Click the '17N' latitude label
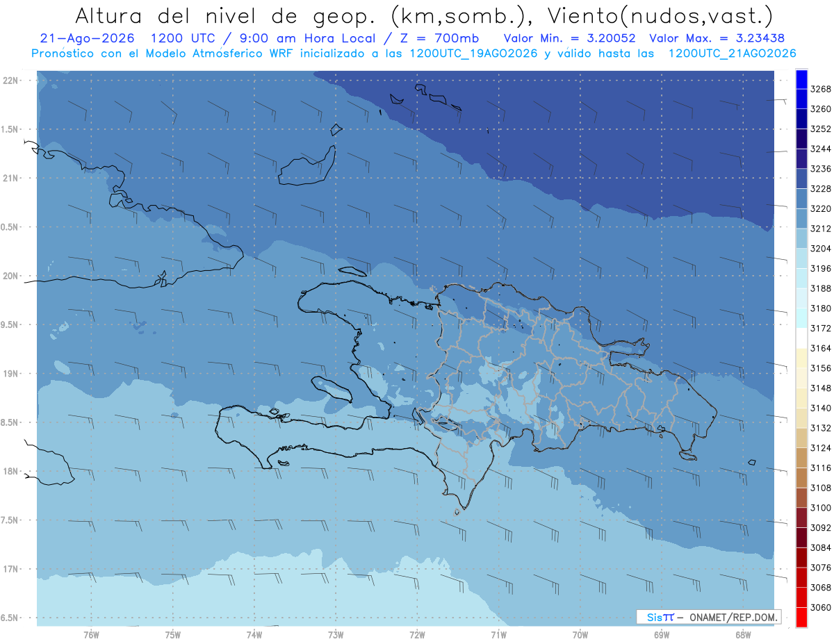The width and height of the screenshot is (834, 644). pyautogui.click(x=10, y=570)
